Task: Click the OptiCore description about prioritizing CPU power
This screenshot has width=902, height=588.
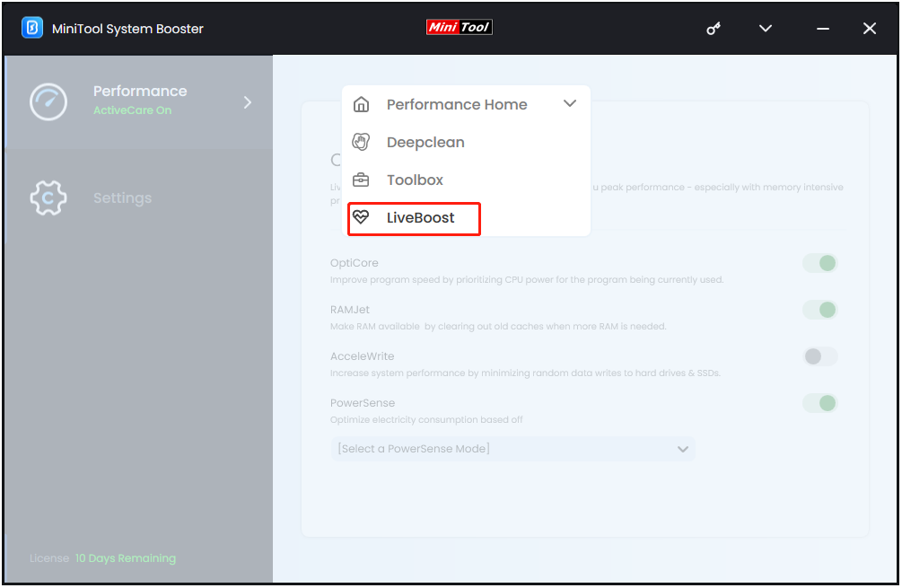Action: click(527, 279)
